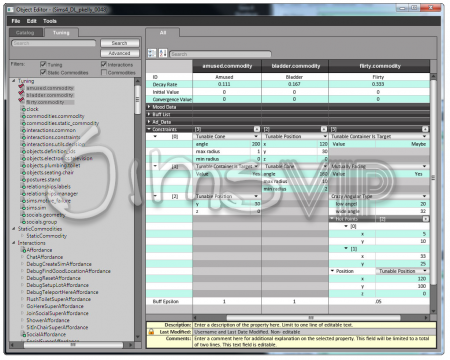Open Tunable Container Is Target dropdown under flirty.commodity
The image size is (450, 360).
click(x=425, y=136)
